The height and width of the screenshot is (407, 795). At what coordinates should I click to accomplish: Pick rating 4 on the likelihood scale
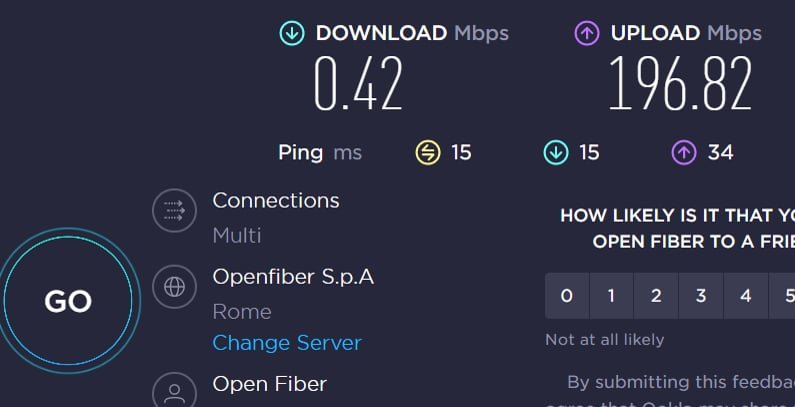click(745, 295)
